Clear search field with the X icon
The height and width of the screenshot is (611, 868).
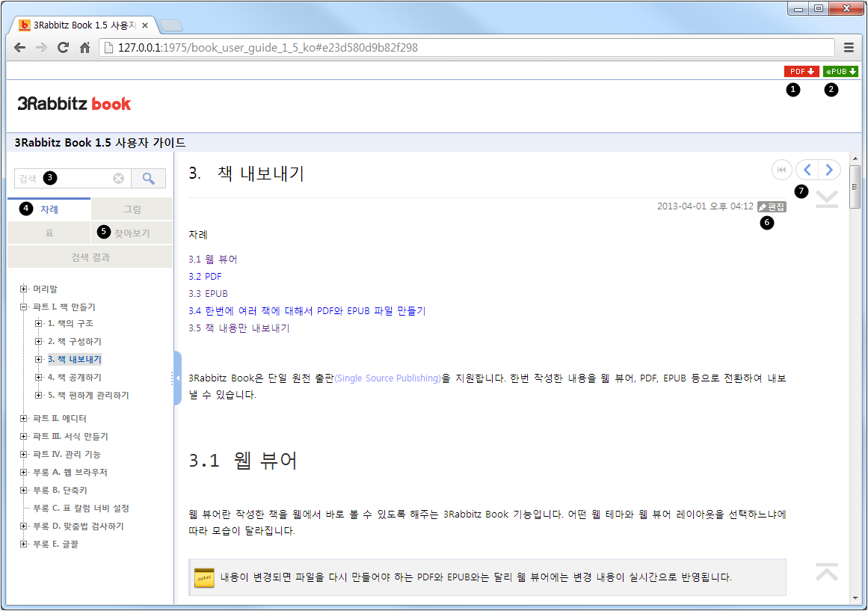118,178
